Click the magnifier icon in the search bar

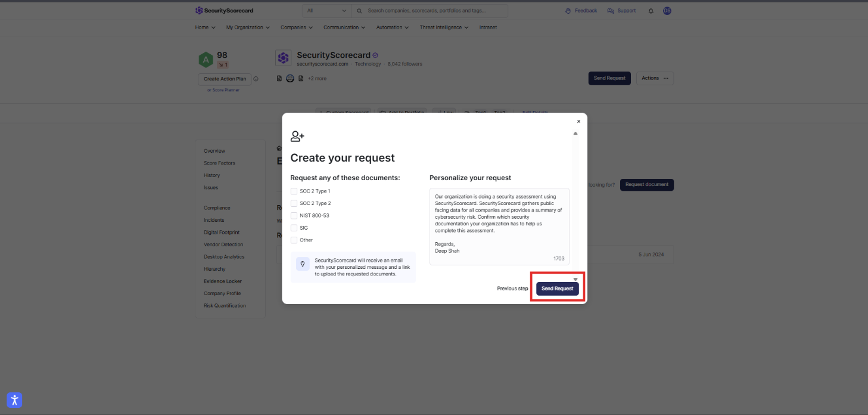click(359, 11)
